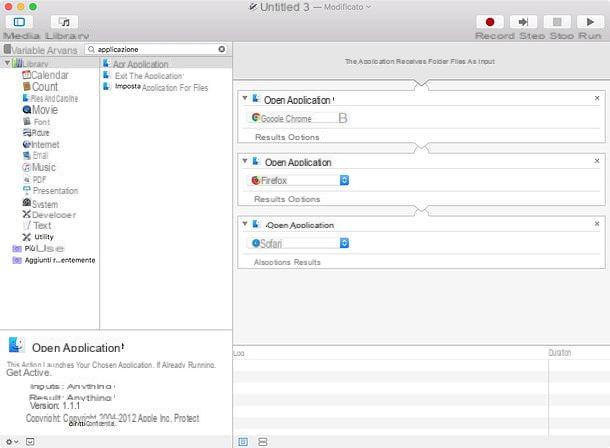This screenshot has height=448, width=610.
Task: Collapse the first Open Application action (Google Chrome)
Action: tap(245, 98)
